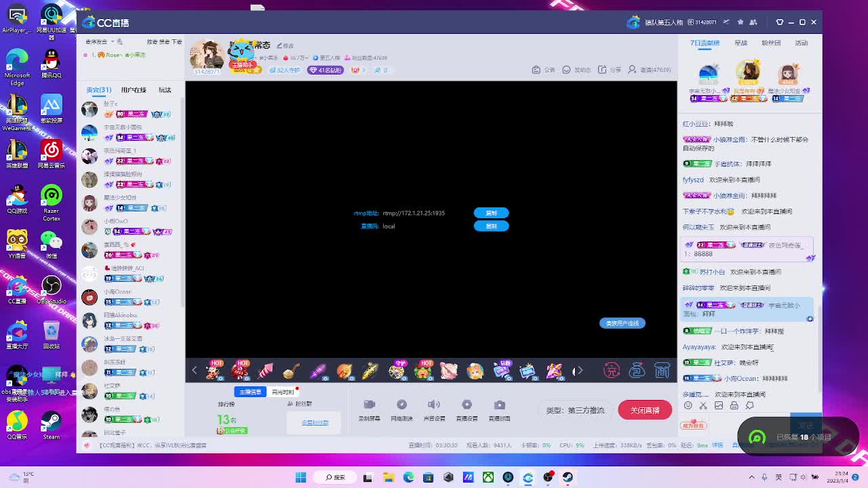Click the star favorites icon in title bar

pos(741,22)
